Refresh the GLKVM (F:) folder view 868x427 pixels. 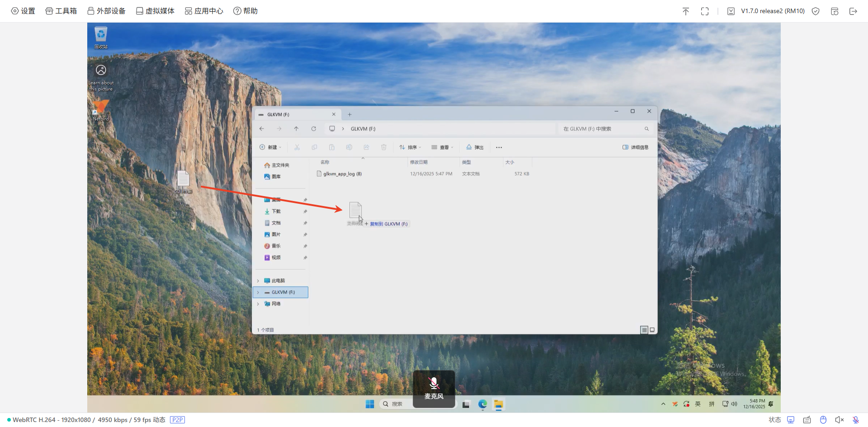click(x=313, y=129)
